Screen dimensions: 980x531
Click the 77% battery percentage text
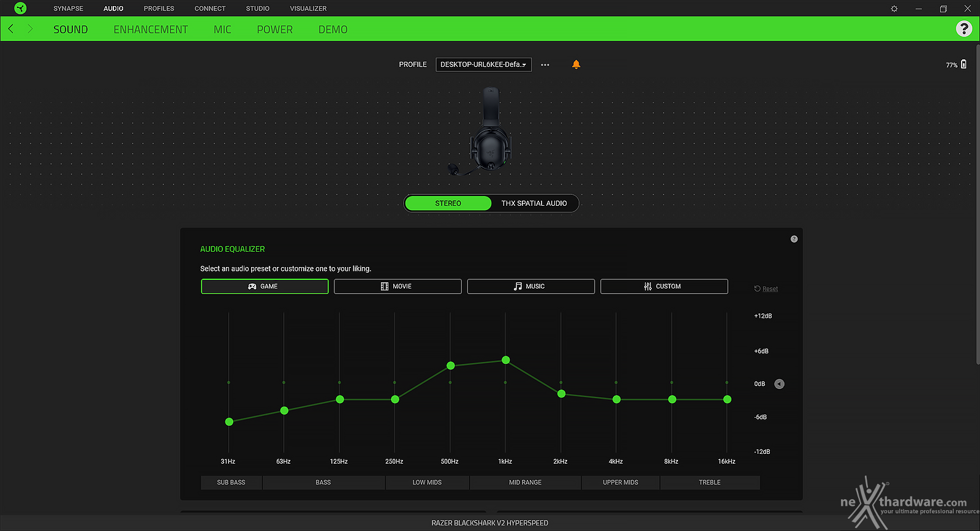pos(951,65)
